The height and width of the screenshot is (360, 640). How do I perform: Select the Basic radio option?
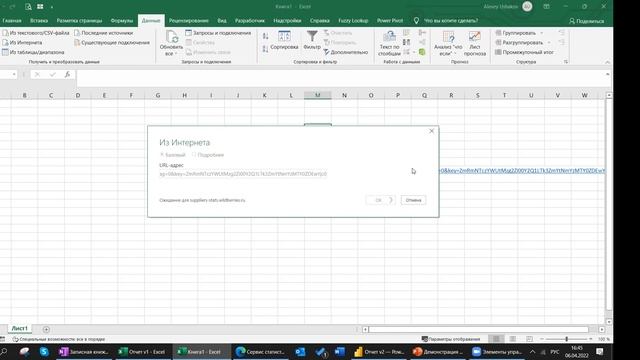click(x=173, y=155)
